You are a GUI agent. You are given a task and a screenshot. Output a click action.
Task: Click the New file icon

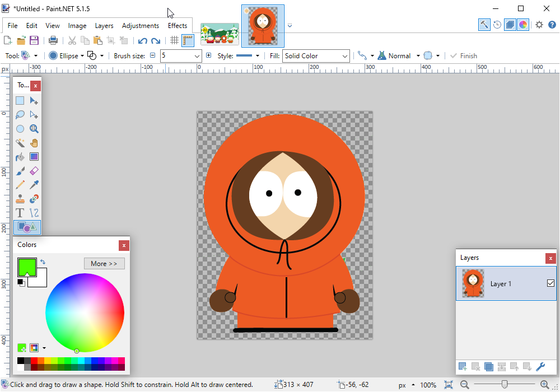pyautogui.click(x=7, y=40)
